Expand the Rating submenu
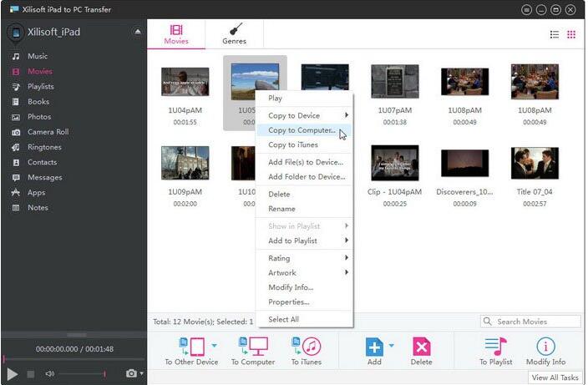This screenshot has height=385, width=588. click(x=347, y=257)
